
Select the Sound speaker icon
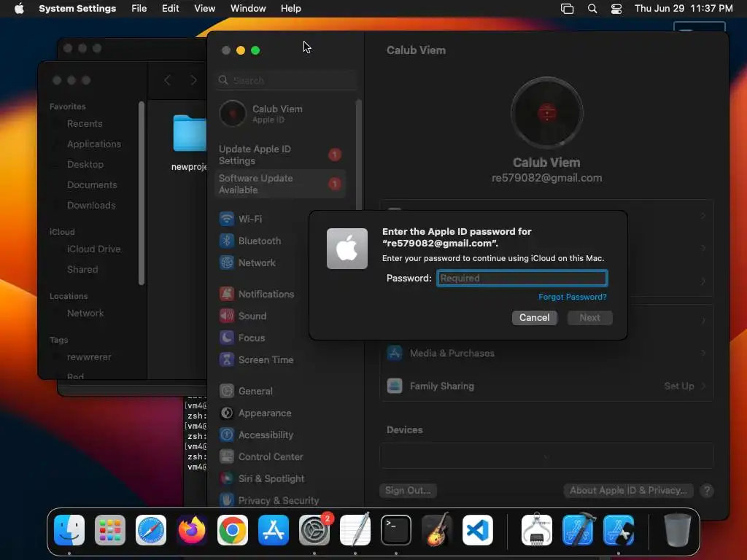pyautogui.click(x=227, y=316)
